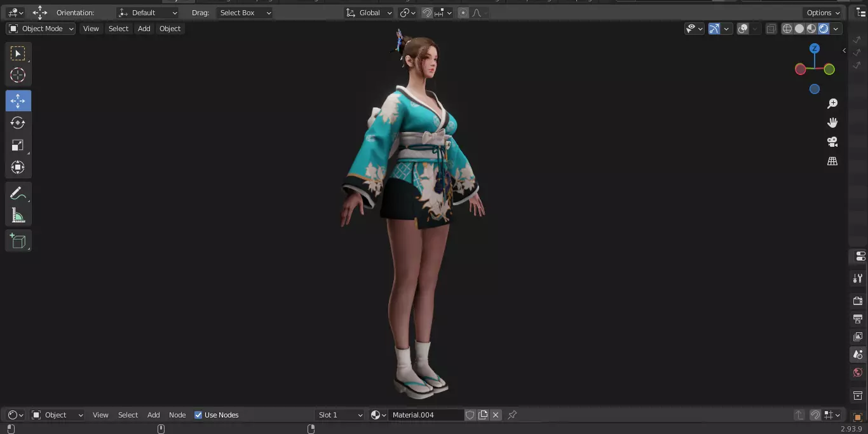The image size is (868, 434).
Task: Switch perspective/orthographic grid icon
Action: click(832, 161)
